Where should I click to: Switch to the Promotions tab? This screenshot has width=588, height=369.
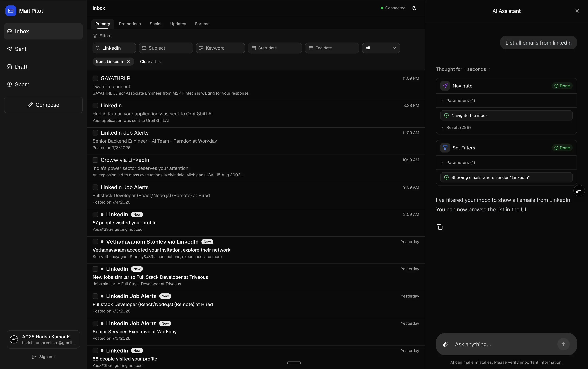(x=130, y=24)
